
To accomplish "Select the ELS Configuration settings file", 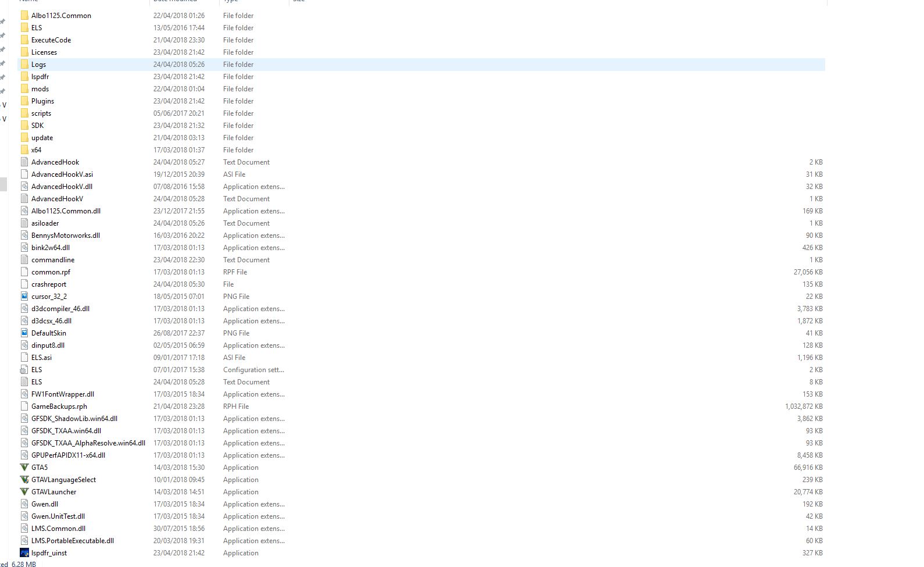I will coord(421,369).
